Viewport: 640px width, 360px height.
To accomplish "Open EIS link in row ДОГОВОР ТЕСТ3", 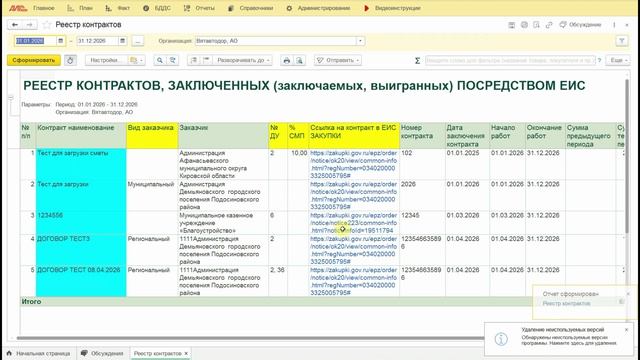I will 353,250.
